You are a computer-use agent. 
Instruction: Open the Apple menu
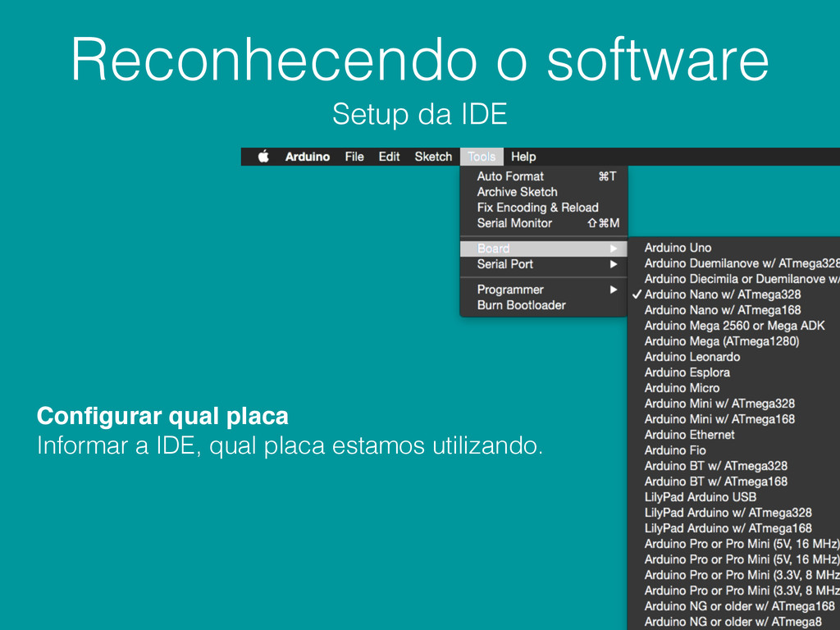(263, 157)
